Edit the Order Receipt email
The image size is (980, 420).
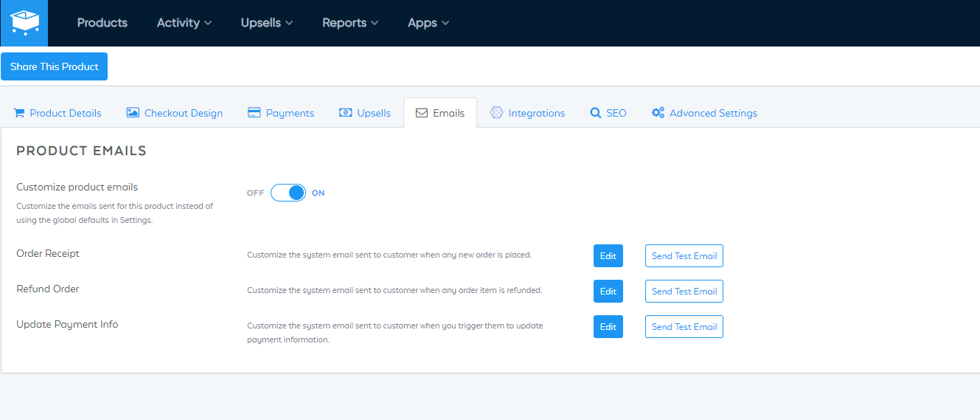[608, 256]
